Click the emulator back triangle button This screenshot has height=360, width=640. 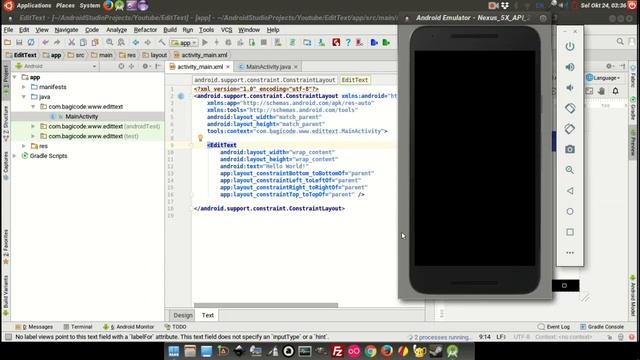[570, 191]
